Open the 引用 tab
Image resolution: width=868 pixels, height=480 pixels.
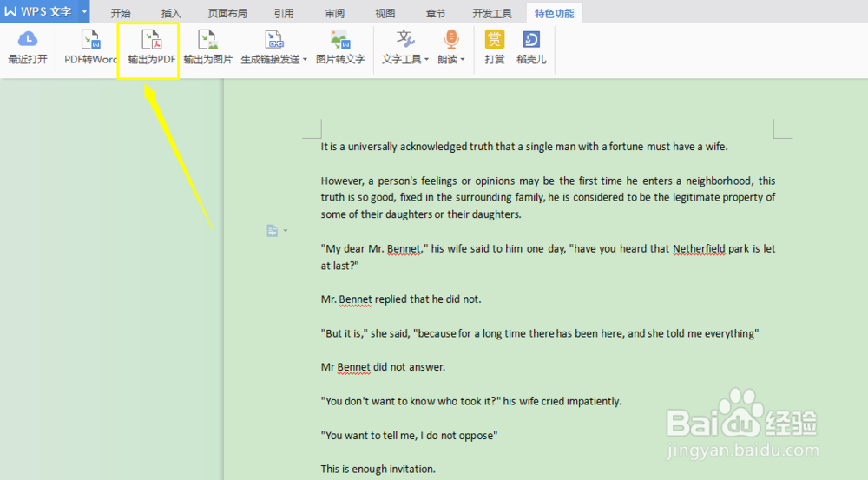(284, 13)
